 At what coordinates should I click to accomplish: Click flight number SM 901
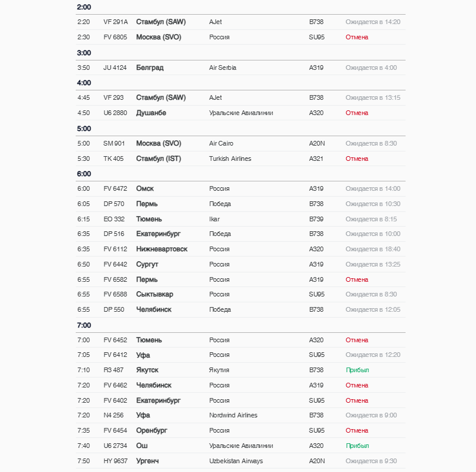pyautogui.click(x=114, y=143)
